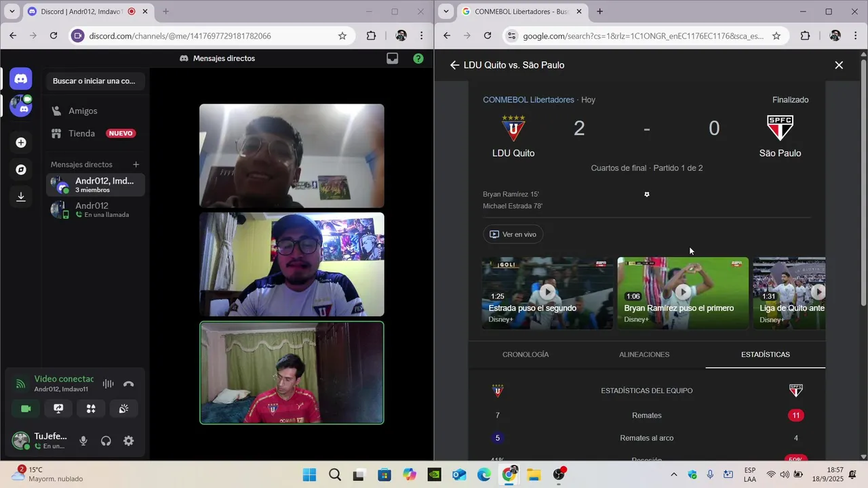Select the bottom highlighted webcam tile
This screenshot has width=868, height=488.
tap(292, 373)
